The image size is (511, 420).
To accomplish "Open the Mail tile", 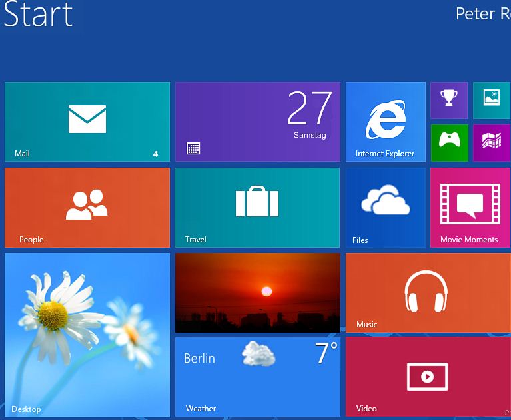I will 87,122.
